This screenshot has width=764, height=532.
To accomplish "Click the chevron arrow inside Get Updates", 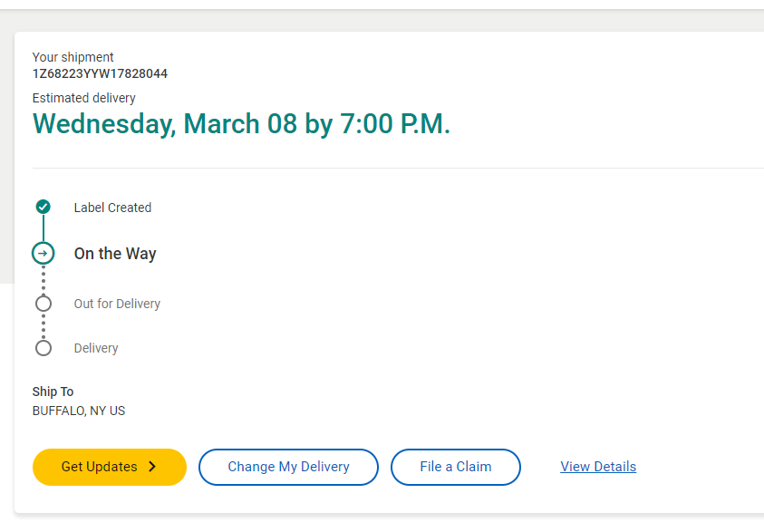I will coord(152,467).
